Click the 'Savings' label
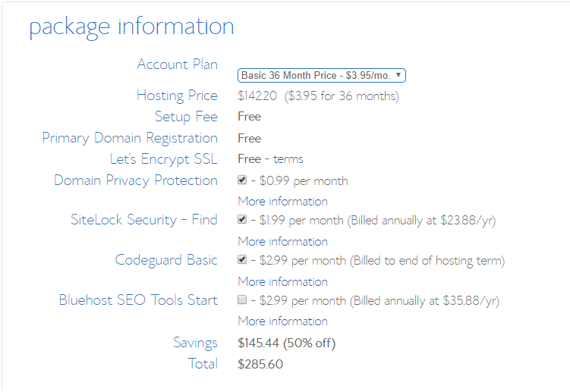This screenshot has width=570, height=392. [196, 343]
